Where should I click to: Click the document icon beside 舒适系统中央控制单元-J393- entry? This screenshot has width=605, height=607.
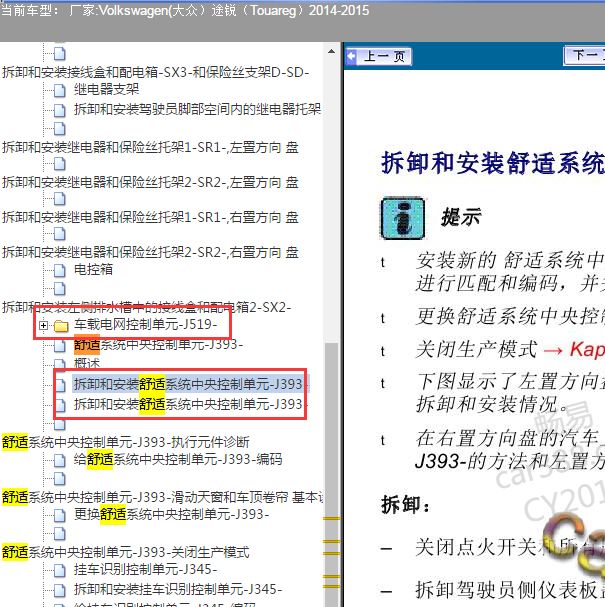click(x=60, y=346)
